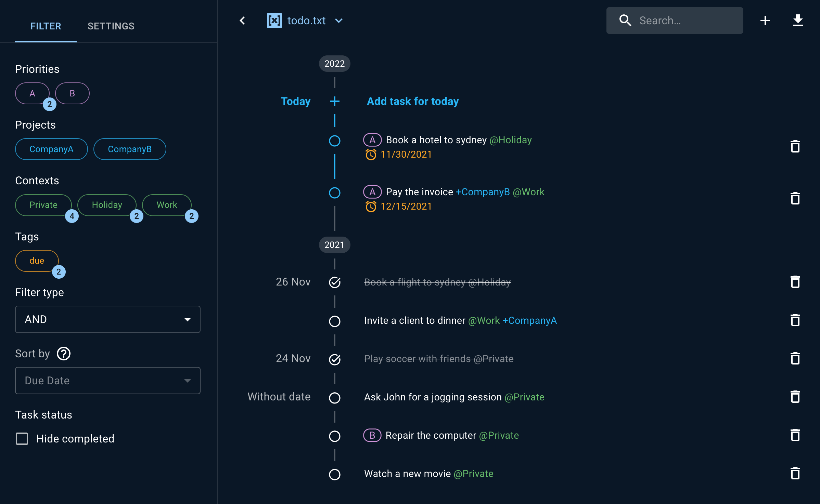Click the back arrow icon

(x=242, y=21)
